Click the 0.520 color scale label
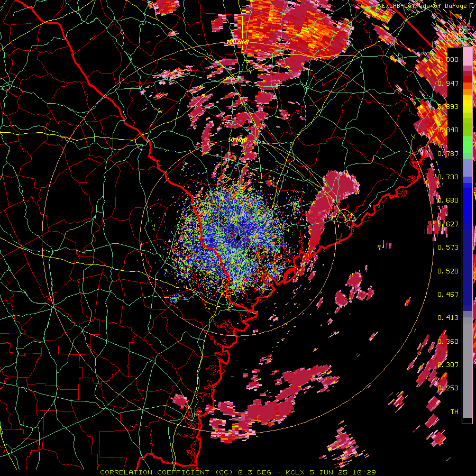The width and height of the screenshot is (476, 476). pos(448,271)
